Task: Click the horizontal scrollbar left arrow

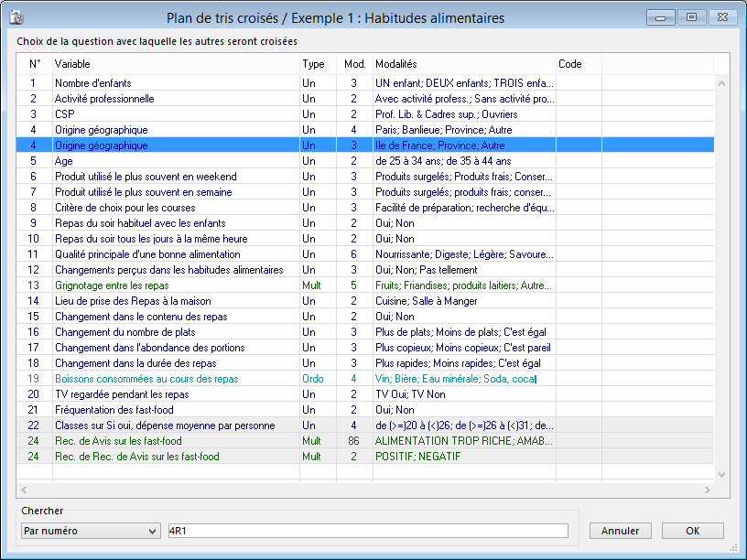Action: 24,490
